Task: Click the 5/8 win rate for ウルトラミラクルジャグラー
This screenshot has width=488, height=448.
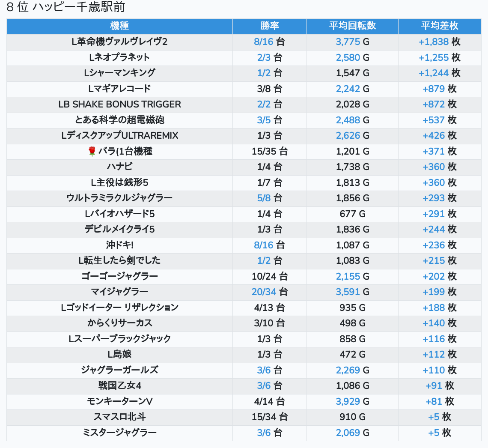Action: (x=264, y=198)
